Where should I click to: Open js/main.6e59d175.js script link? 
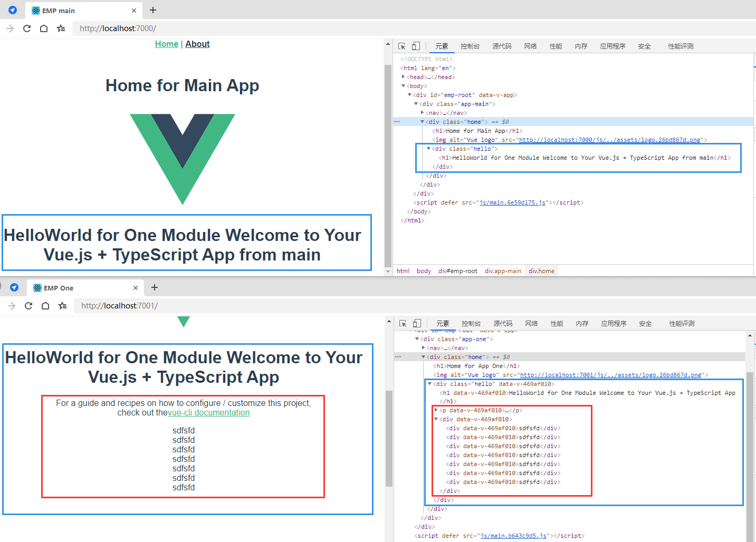pos(512,202)
